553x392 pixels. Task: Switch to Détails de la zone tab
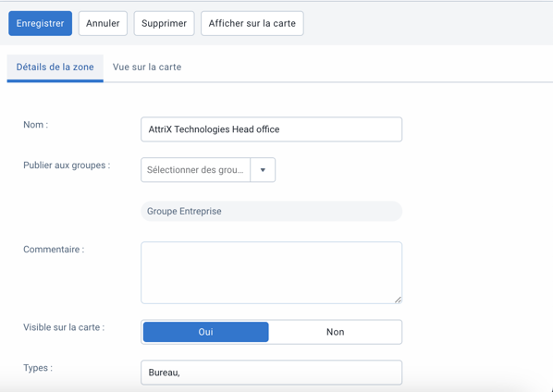(55, 67)
